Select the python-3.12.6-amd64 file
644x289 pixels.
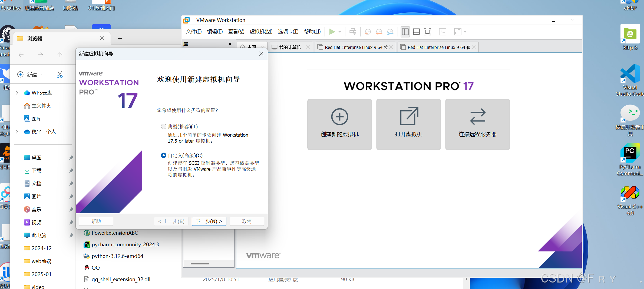[x=113, y=256]
